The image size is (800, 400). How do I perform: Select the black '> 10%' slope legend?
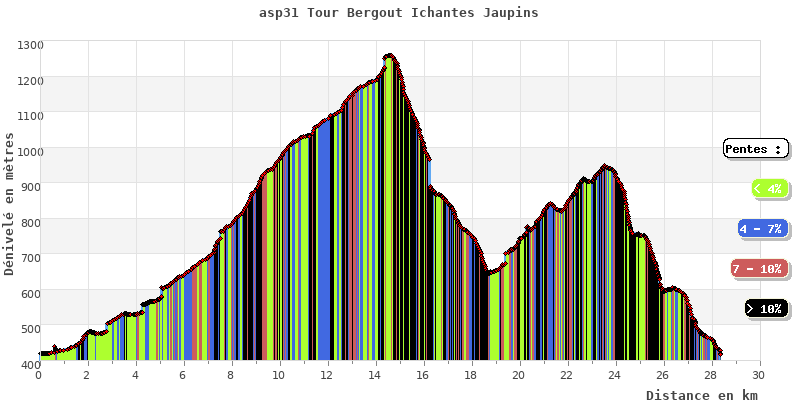(x=766, y=309)
